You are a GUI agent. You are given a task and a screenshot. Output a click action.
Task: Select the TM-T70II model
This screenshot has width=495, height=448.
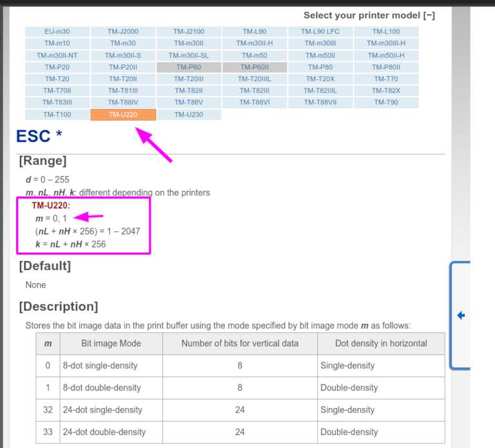tap(57, 91)
